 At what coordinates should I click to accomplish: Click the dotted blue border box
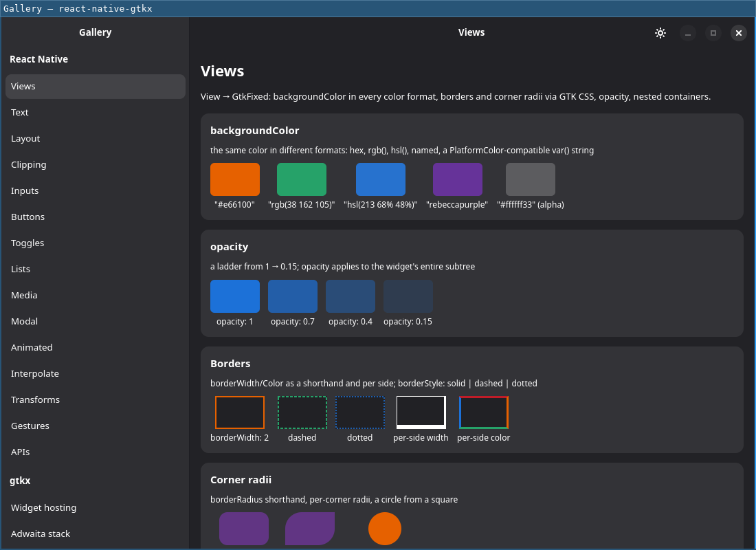click(360, 412)
